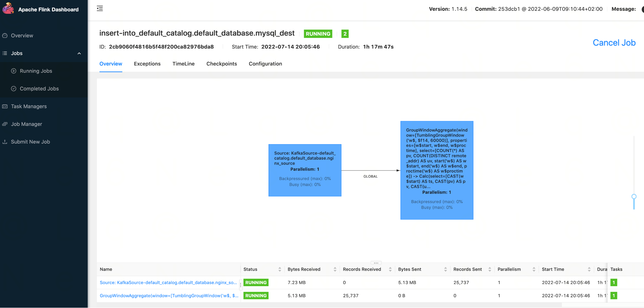
Task: Click the green task count badge 2
Action: point(345,34)
